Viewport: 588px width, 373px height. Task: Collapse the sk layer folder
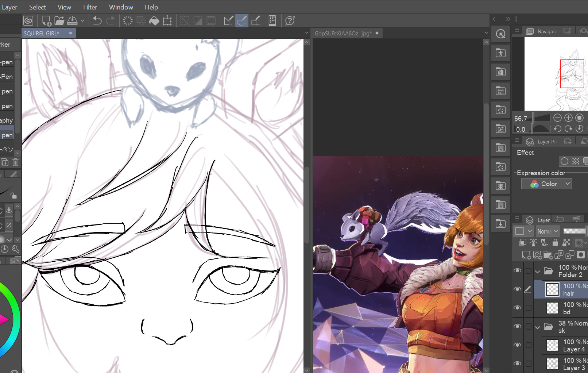(537, 327)
